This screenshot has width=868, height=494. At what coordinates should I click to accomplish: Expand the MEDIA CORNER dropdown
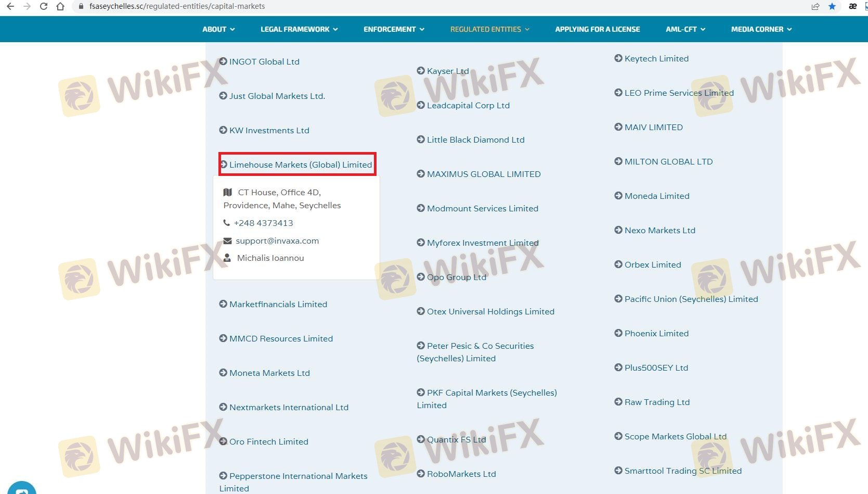[761, 29]
